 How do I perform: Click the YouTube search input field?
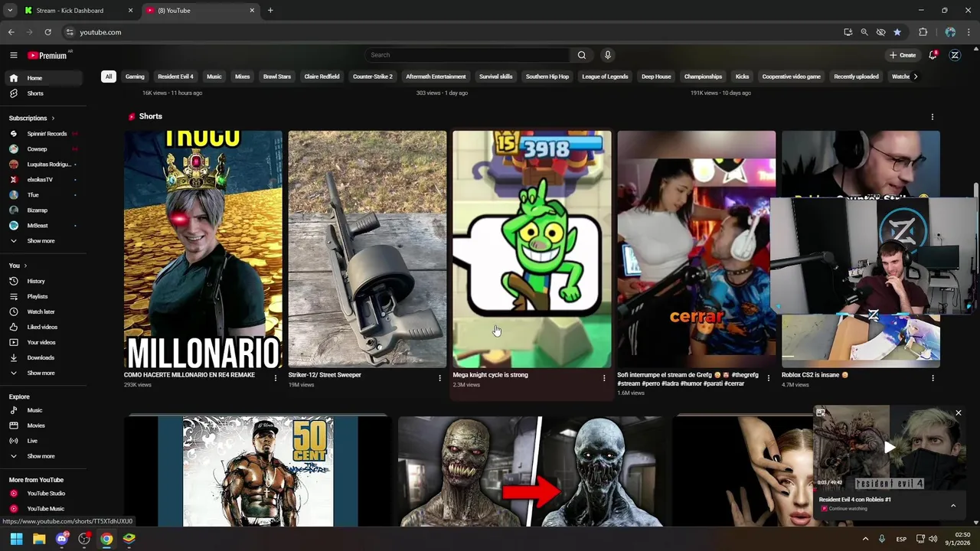(x=467, y=55)
